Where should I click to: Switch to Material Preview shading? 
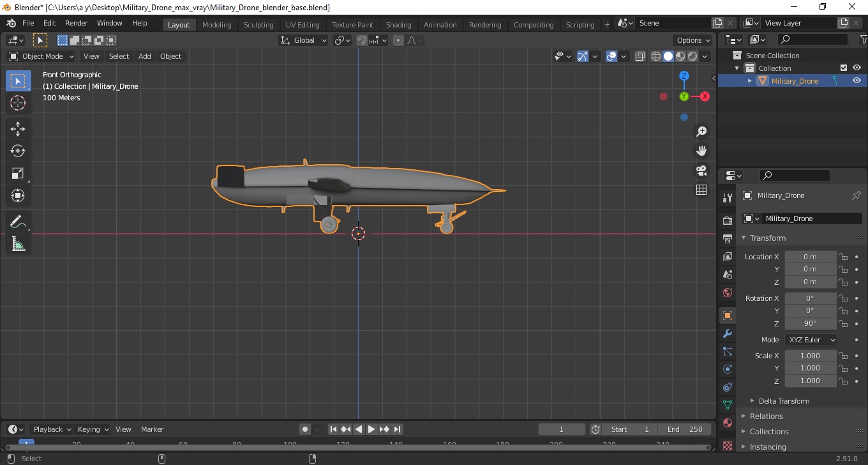(680, 56)
